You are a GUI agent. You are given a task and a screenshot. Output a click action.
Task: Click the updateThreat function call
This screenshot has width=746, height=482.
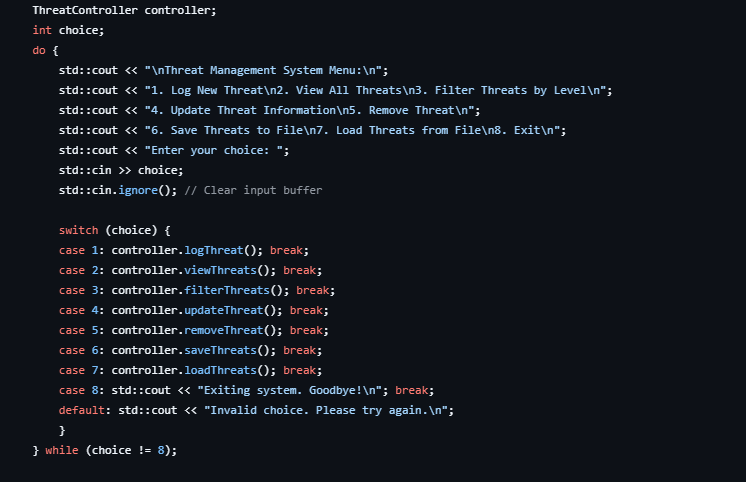(223, 310)
